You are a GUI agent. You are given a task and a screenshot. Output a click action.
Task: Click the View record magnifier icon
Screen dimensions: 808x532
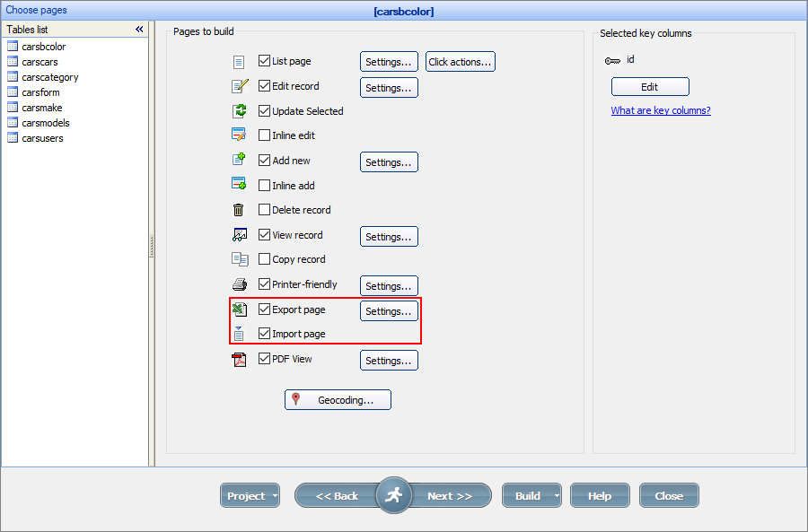239,234
